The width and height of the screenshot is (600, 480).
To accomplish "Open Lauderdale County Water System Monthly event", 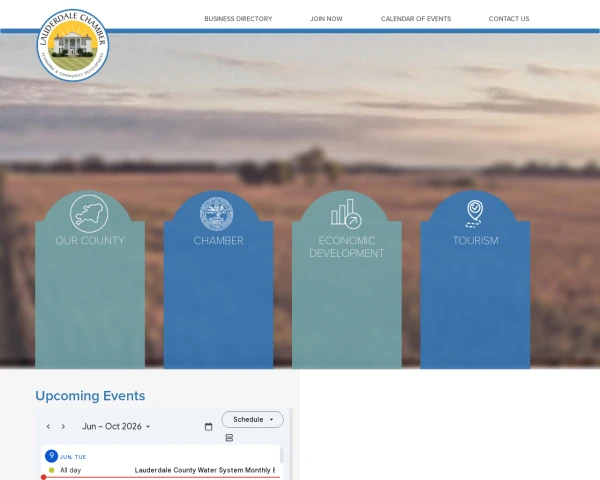I will tap(205, 470).
